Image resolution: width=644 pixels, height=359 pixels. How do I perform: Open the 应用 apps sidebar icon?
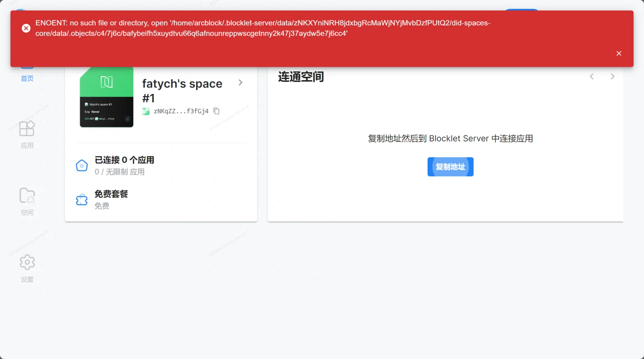click(x=27, y=129)
